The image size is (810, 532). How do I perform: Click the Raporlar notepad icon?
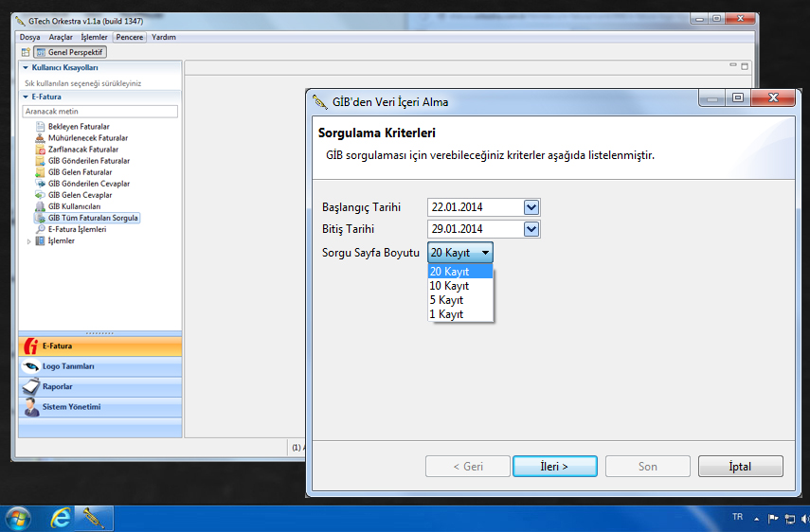click(x=31, y=386)
